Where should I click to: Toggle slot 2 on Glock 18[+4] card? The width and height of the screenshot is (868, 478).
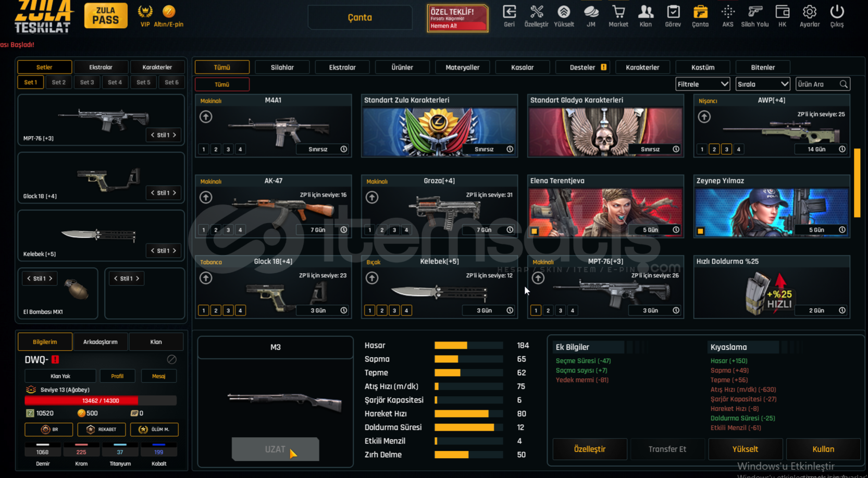click(216, 311)
